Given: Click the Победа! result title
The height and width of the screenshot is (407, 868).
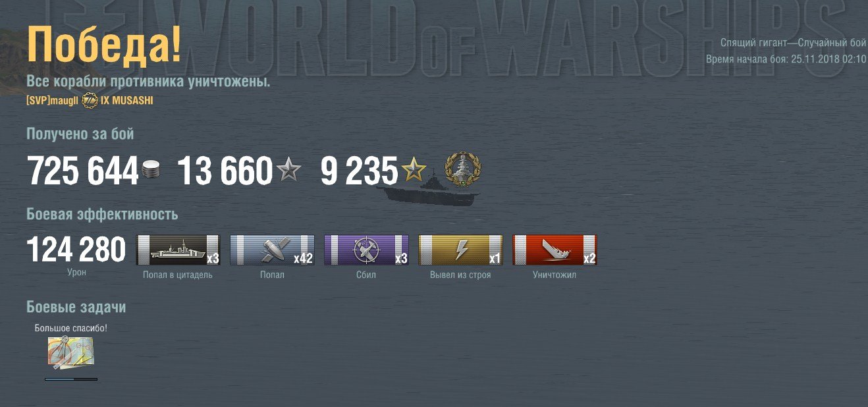Looking at the screenshot, I should point(103,47).
